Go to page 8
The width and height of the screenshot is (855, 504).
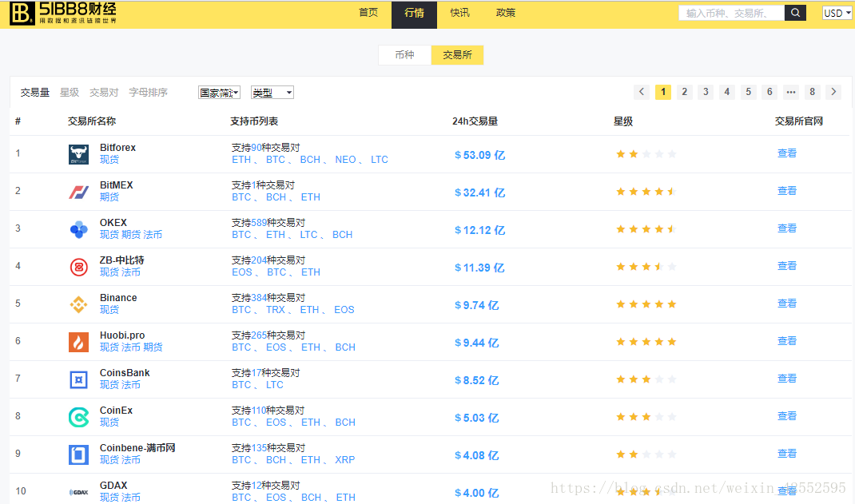point(812,92)
